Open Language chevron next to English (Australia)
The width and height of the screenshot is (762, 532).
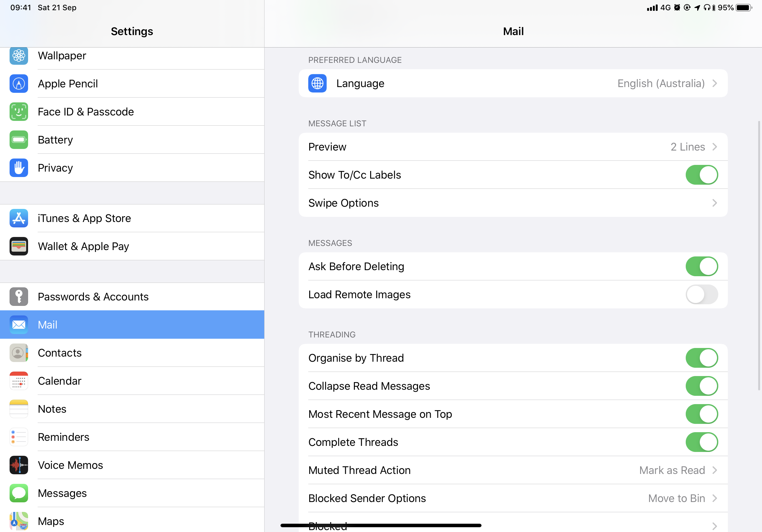[x=715, y=83]
